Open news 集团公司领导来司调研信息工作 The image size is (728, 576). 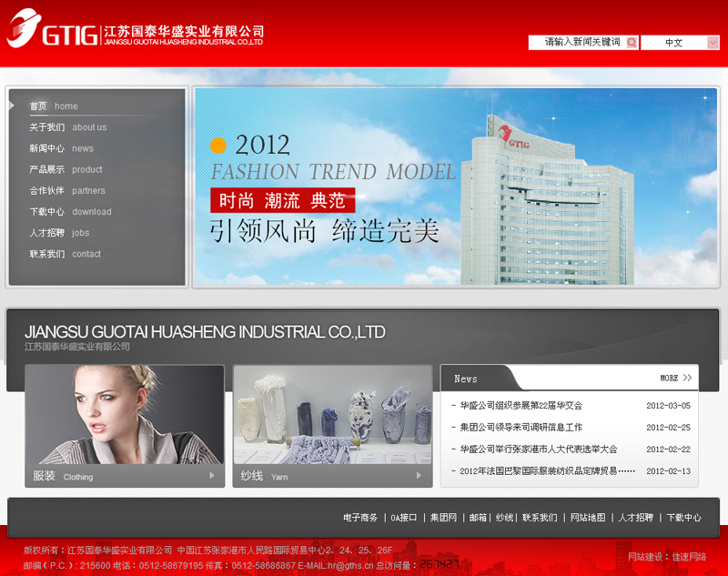521,428
